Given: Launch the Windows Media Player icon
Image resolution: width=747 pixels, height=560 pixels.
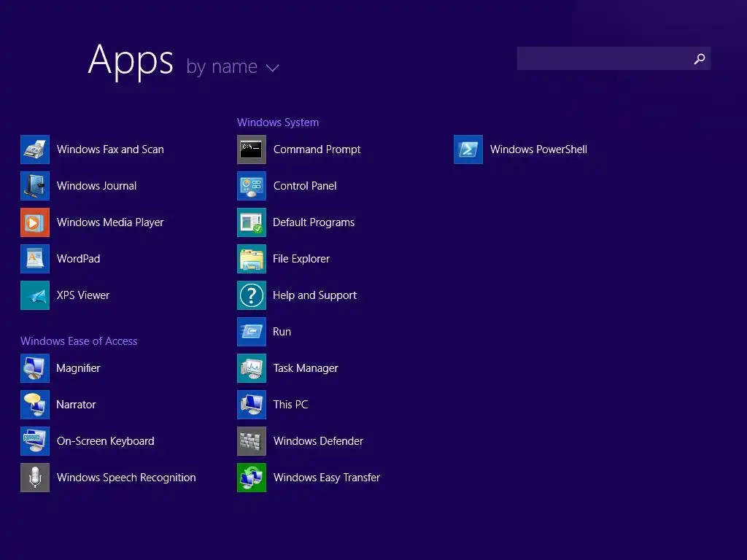Looking at the screenshot, I should pos(35,222).
